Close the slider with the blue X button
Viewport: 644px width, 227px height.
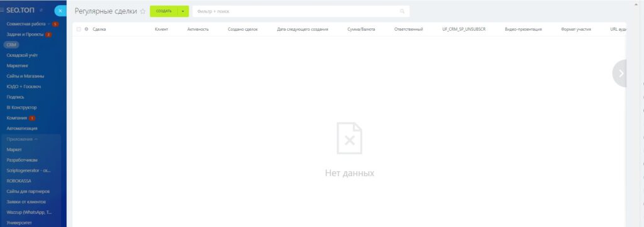pos(60,11)
